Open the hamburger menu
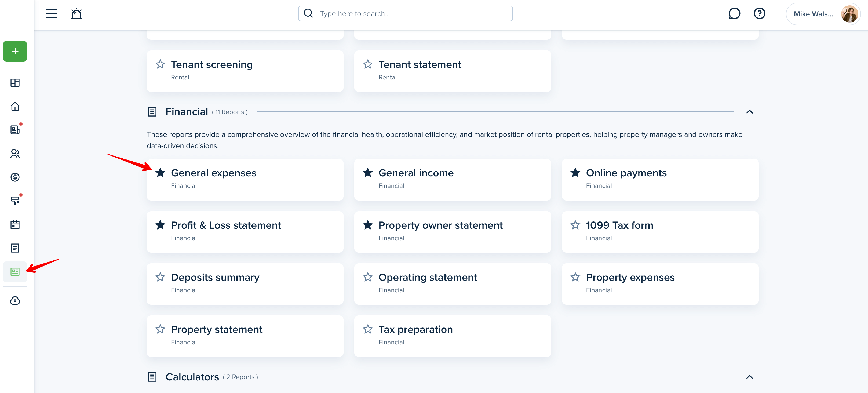 pyautogui.click(x=52, y=13)
